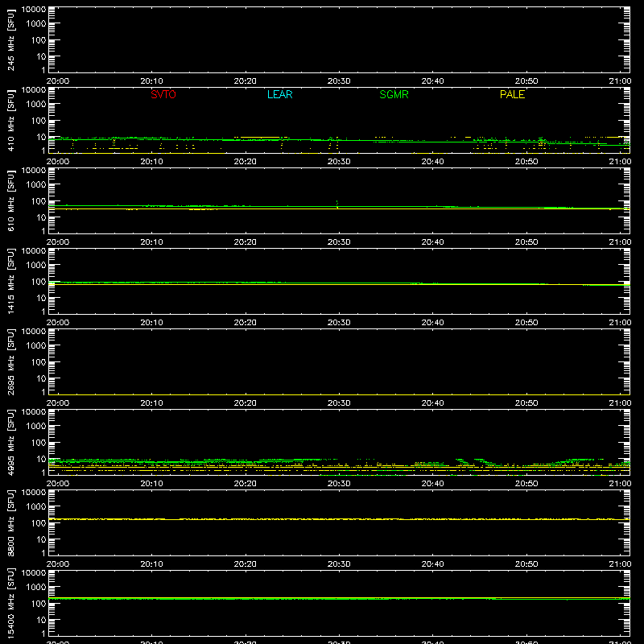The height and width of the screenshot is (644, 644).
Task: Select the yellow PALE legend label
Action: [x=512, y=94]
